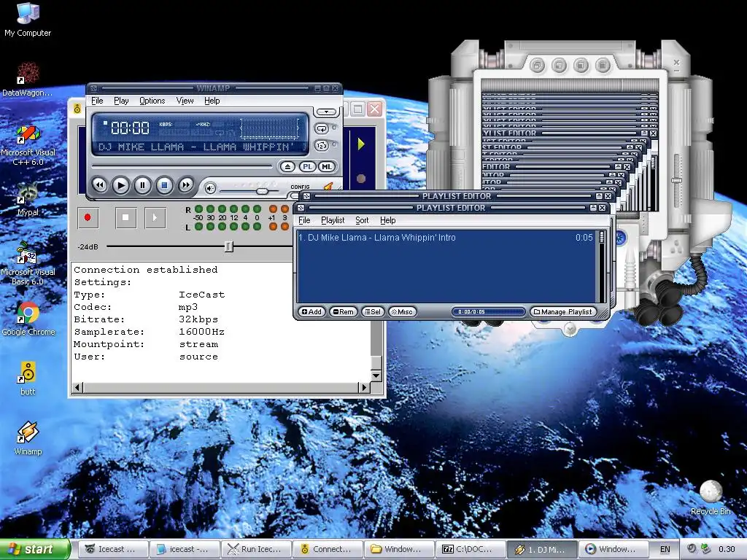Toggle playlist editor with PL button
747x560 pixels.
(307, 167)
